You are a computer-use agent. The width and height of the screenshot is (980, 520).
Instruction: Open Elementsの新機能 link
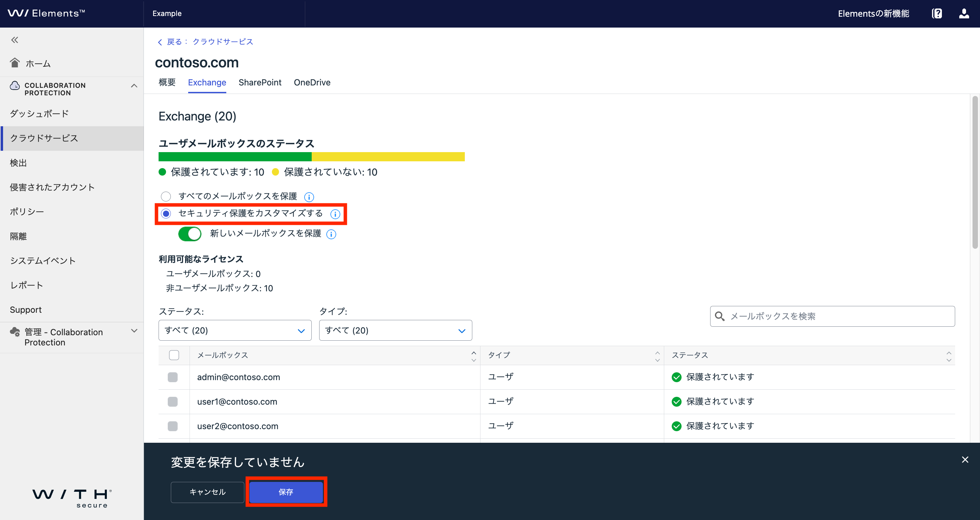pyautogui.click(x=873, y=14)
